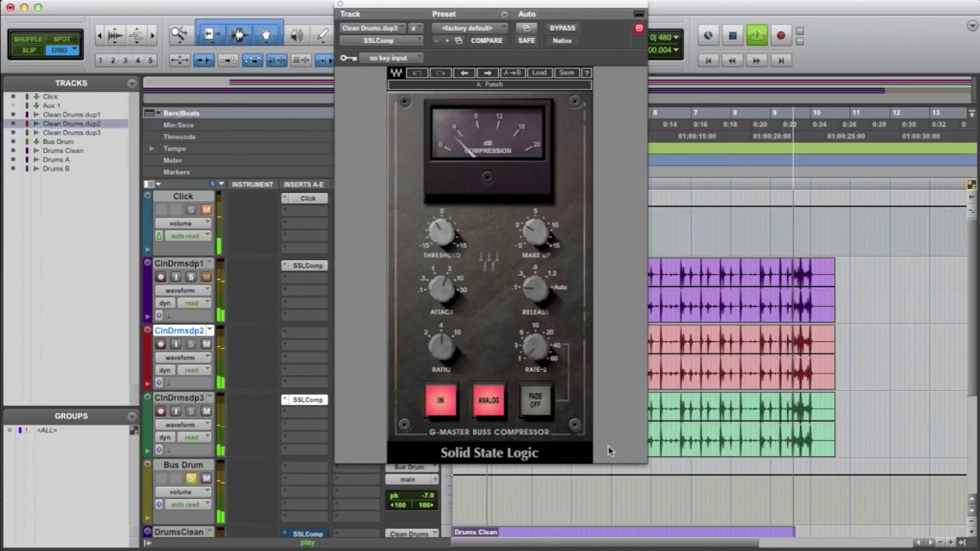980x551 pixels.
Task: Select Aux 1 in track list
Action: [51, 106]
